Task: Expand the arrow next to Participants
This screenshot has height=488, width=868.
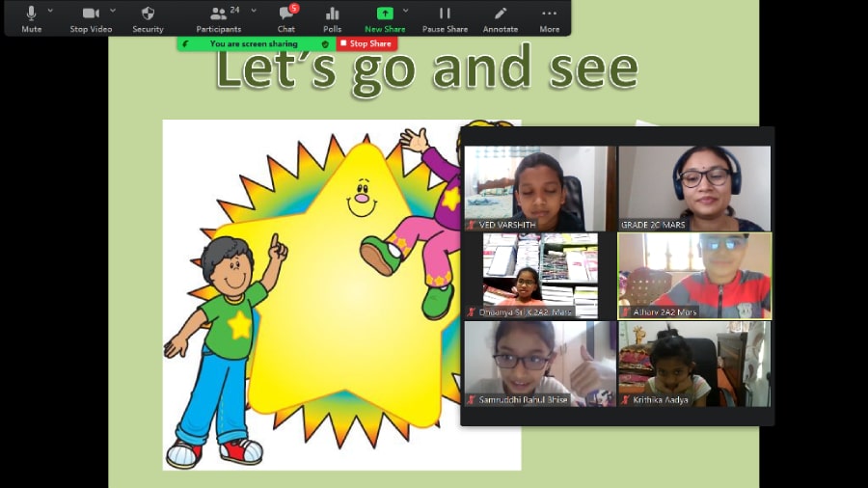Action: [255, 11]
